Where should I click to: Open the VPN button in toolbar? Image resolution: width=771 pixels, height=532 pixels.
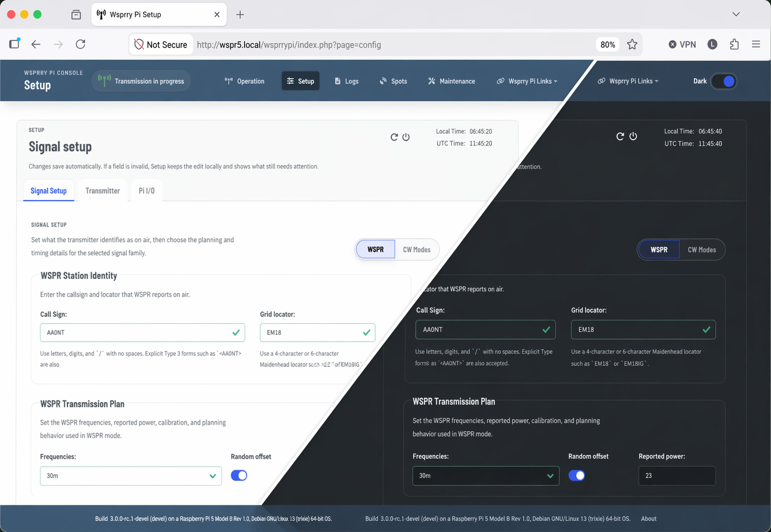(682, 44)
